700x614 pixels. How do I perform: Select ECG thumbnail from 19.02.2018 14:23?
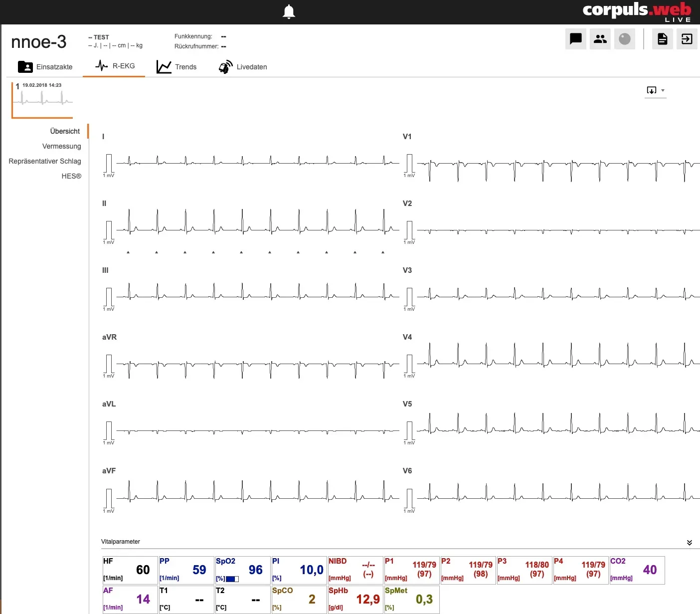[x=42, y=100]
